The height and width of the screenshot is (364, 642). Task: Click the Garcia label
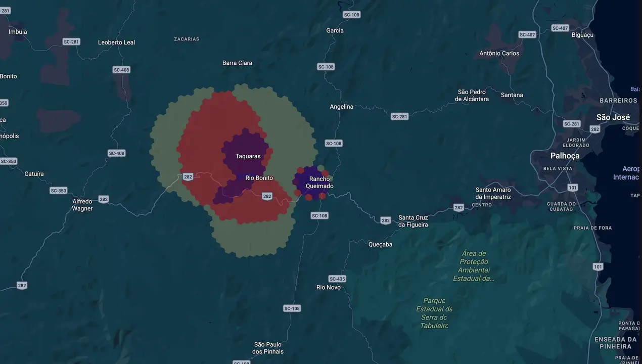click(335, 30)
